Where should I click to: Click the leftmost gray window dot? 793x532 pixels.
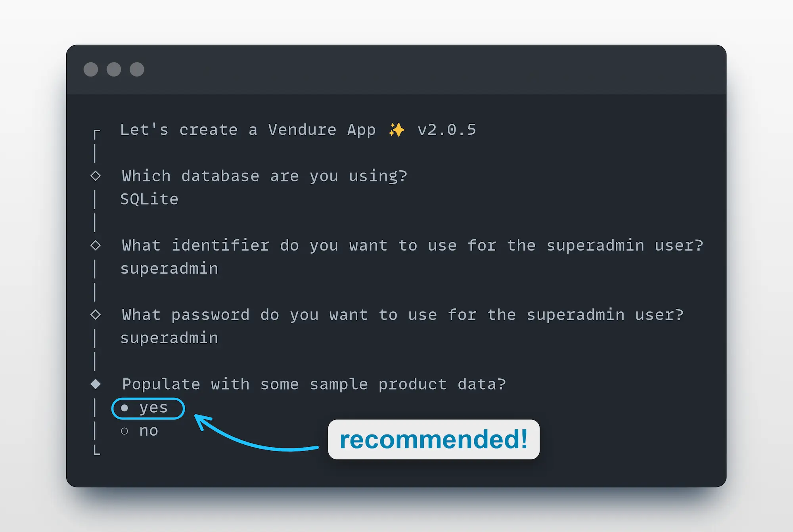pyautogui.click(x=91, y=69)
